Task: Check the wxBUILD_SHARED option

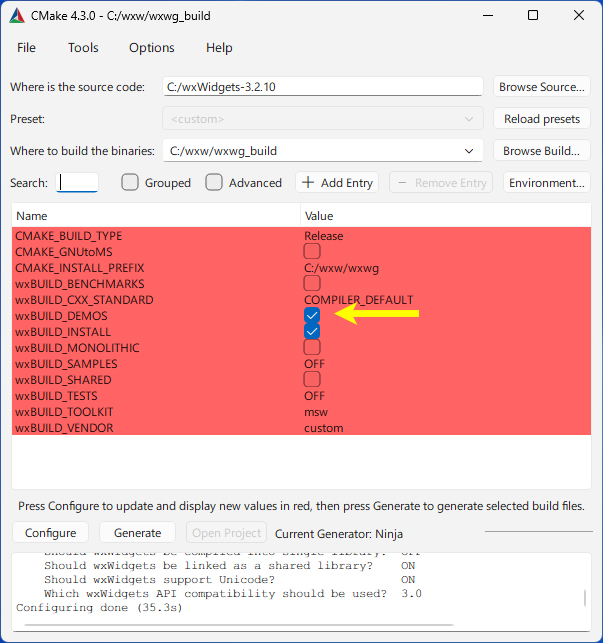Action: click(x=312, y=379)
